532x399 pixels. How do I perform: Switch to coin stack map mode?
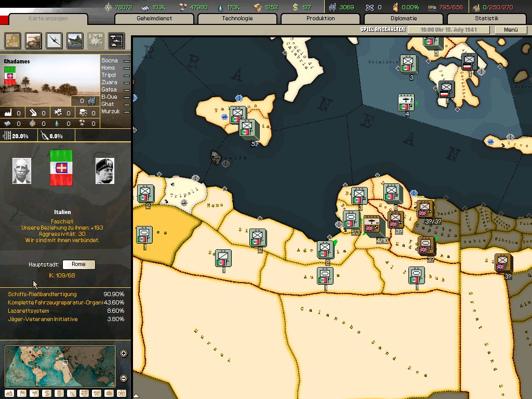click(x=59, y=393)
